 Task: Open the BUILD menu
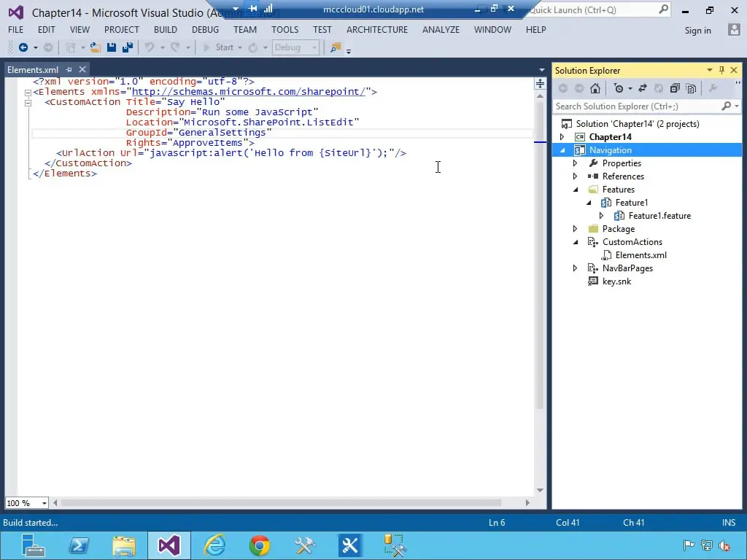click(166, 29)
